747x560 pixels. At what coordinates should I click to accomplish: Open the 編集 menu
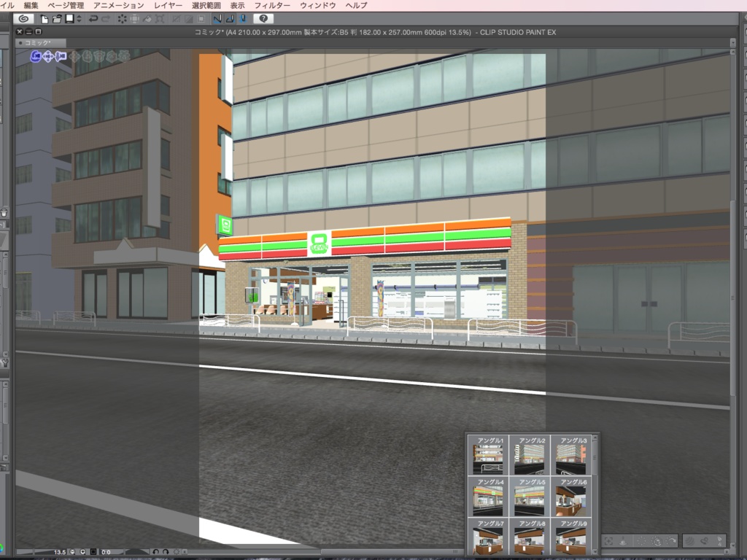[x=31, y=5]
